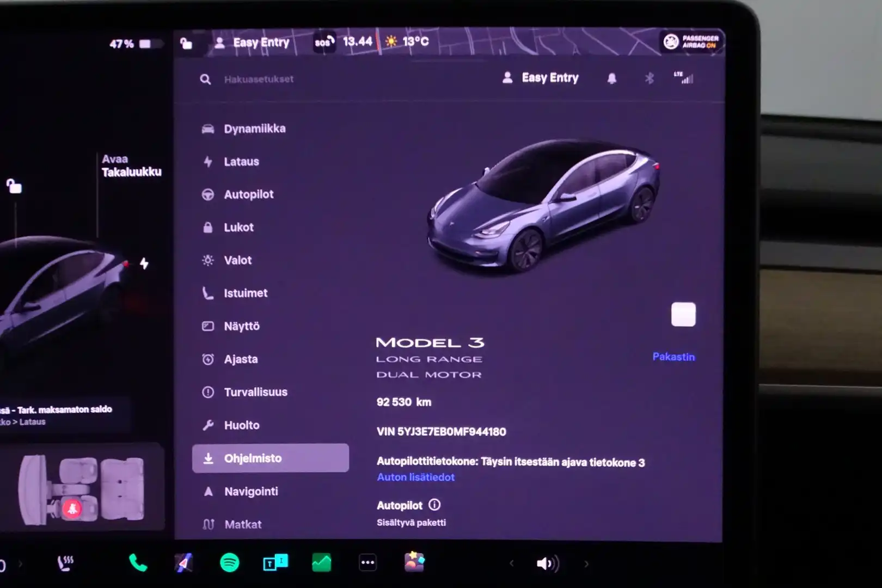Tap the 92 530 km odometer reading
The width and height of the screenshot is (882, 588).
pos(404,402)
